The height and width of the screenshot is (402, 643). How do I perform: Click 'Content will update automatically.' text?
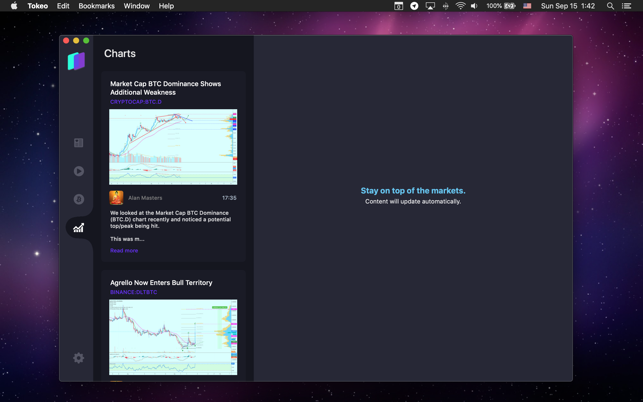coord(413,201)
